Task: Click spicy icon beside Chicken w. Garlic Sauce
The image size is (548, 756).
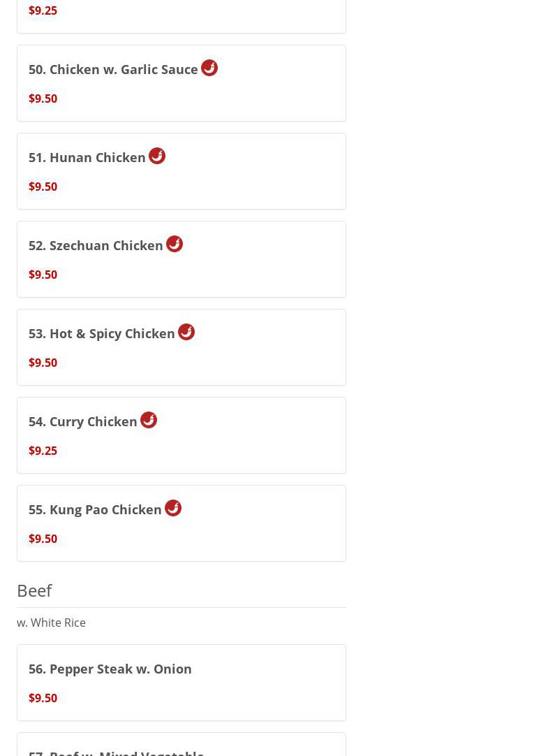Action: click(x=209, y=68)
